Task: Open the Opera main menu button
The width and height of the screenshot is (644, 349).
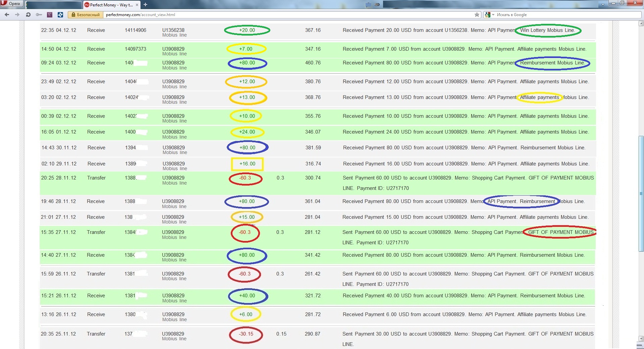Action: pos(12,4)
